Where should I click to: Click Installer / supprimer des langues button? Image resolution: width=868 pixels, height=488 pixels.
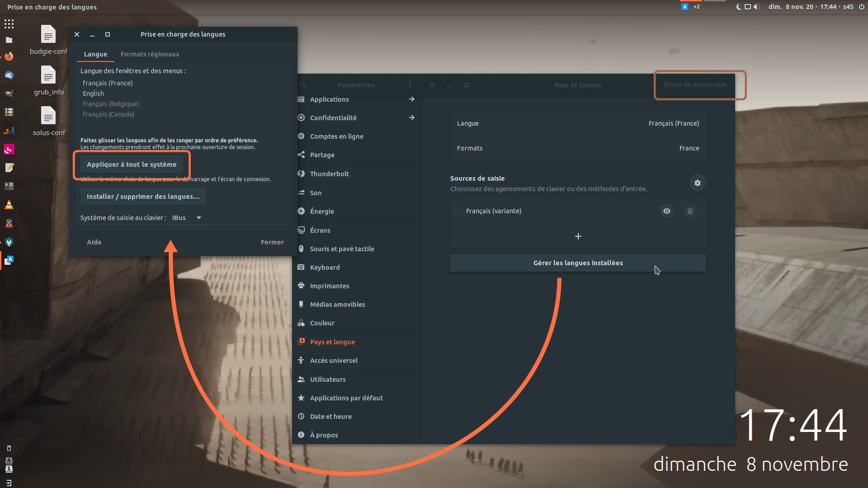pos(143,197)
